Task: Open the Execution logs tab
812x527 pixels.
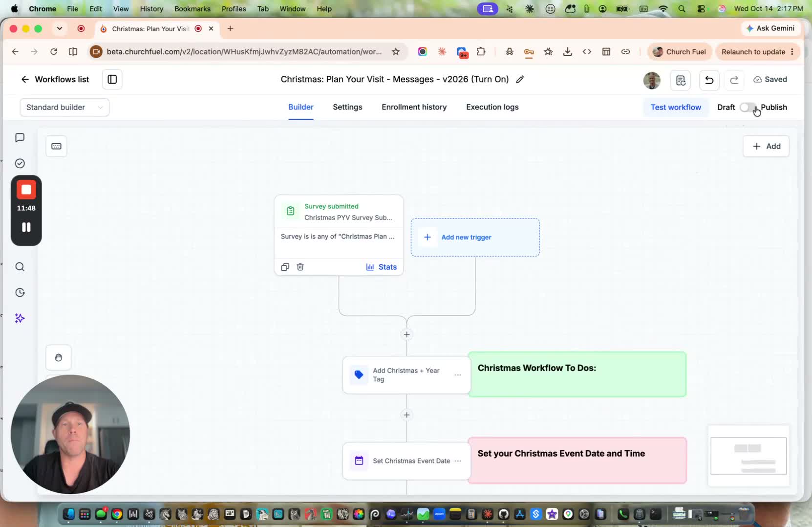Action: (x=492, y=107)
